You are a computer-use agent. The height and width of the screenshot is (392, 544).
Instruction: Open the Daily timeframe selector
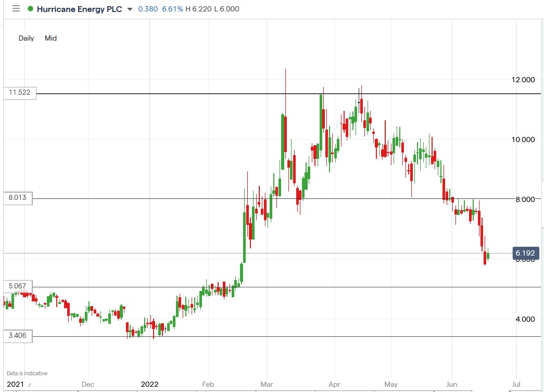26,38
